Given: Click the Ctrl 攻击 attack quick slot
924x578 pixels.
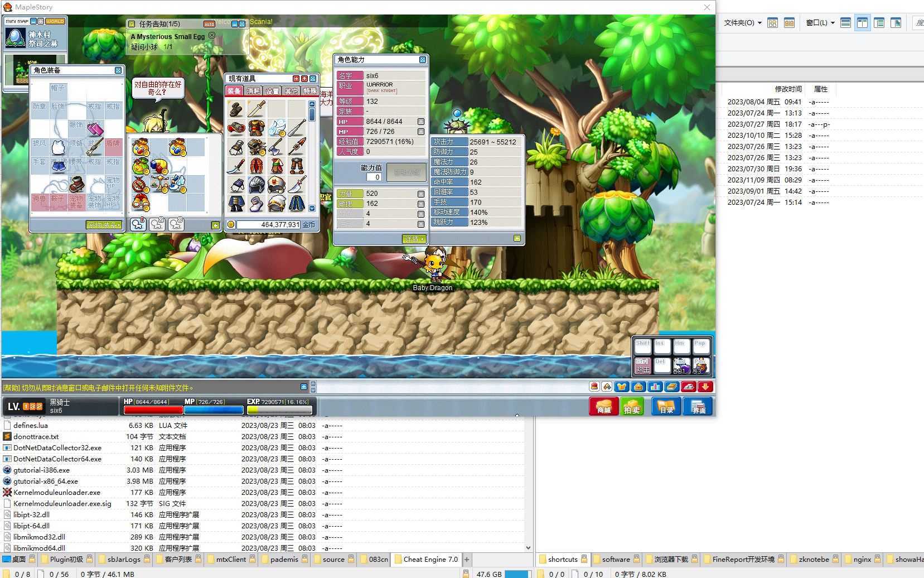Looking at the screenshot, I should [643, 365].
